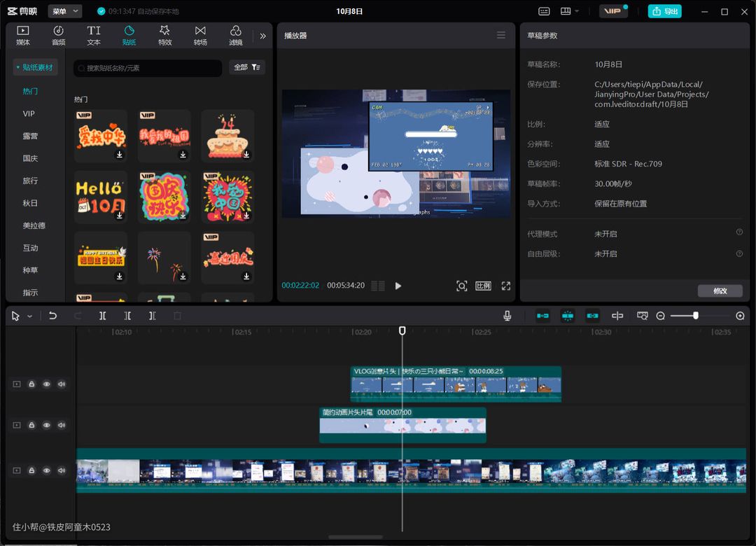The height and width of the screenshot is (546, 756).
Task: Open the 全部 filter dropdown for stickers
Action: [246, 67]
